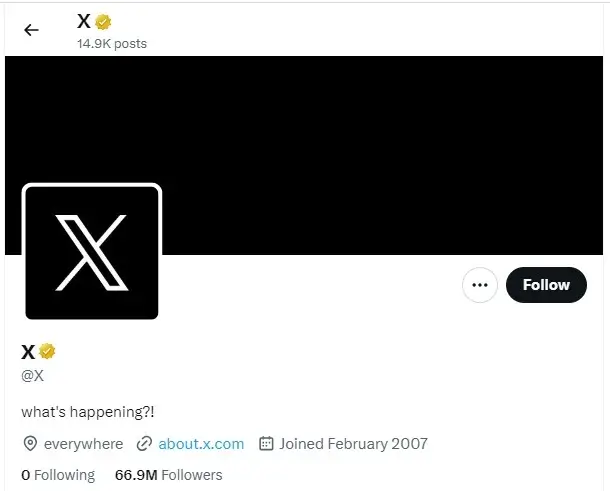Follow the X account

(x=546, y=285)
